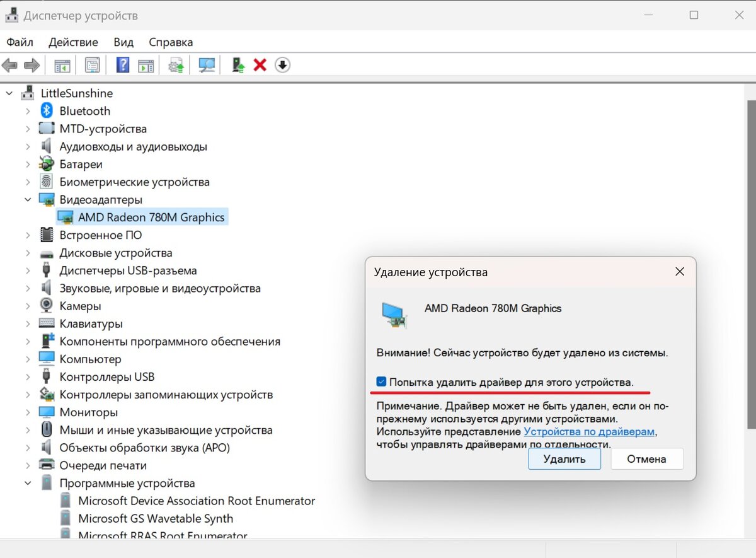Open the Файл menu
Viewport: 756px width, 558px height.
[x=20, y=42]
